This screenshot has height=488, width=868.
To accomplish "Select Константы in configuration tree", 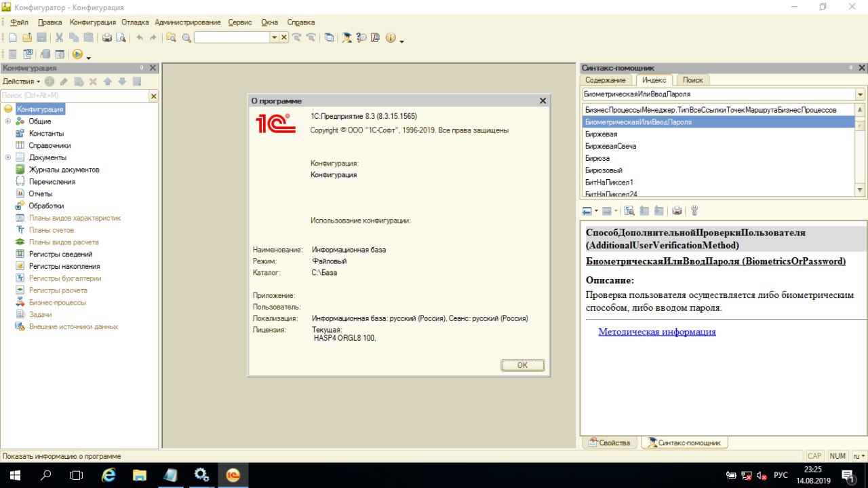I will point(46,134).
